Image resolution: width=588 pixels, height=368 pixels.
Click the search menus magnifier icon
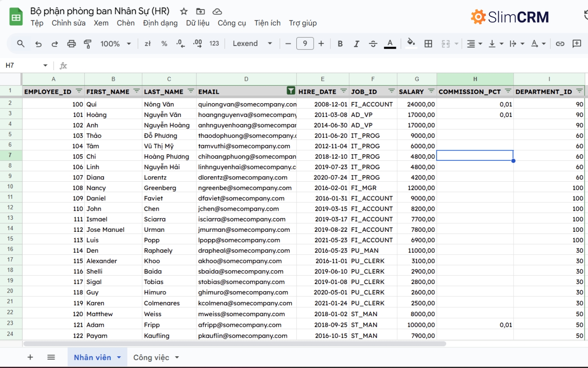[x=21, y=44]
